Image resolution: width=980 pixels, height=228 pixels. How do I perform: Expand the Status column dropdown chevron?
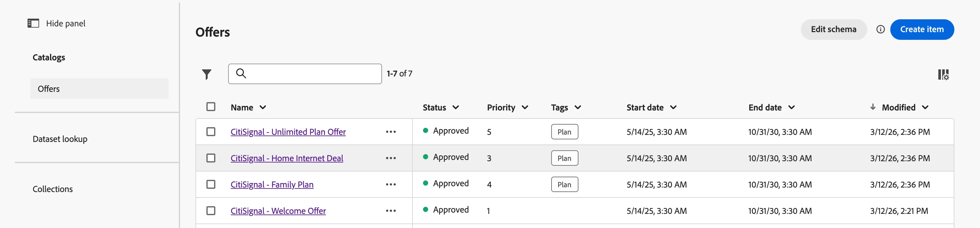click(x=456, y=108)
